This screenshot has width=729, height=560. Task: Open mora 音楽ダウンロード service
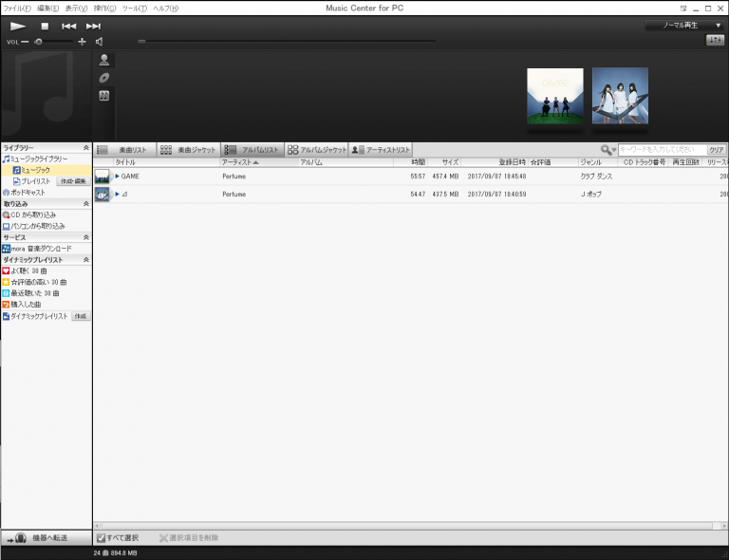click(x=37, y=249)
